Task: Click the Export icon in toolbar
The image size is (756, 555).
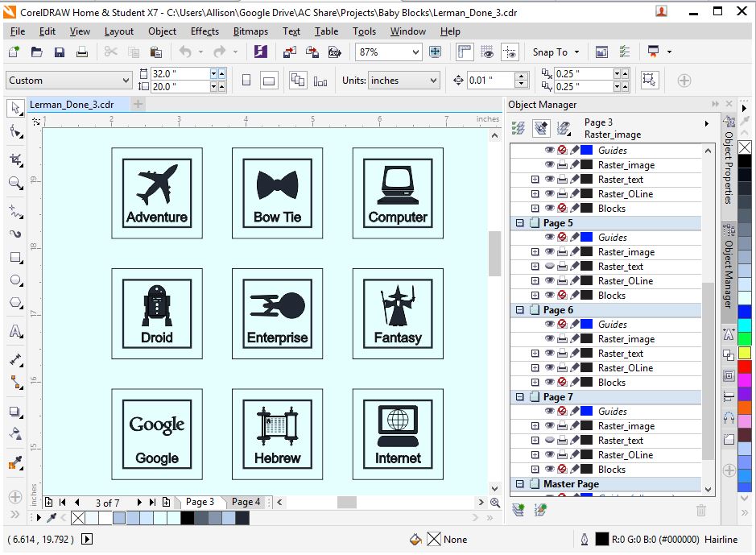Action: [312, 52]
